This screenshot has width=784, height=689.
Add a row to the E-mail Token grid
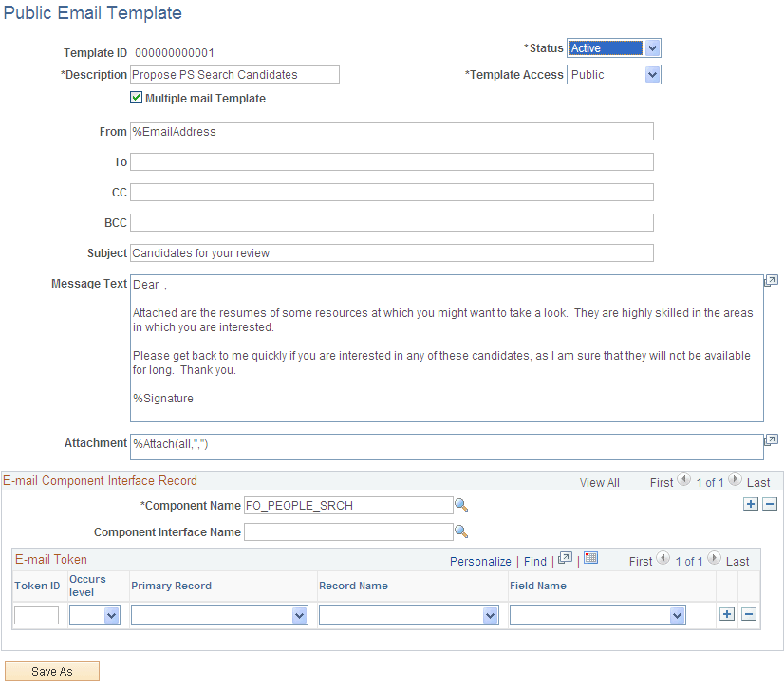(x=726, y=615)
